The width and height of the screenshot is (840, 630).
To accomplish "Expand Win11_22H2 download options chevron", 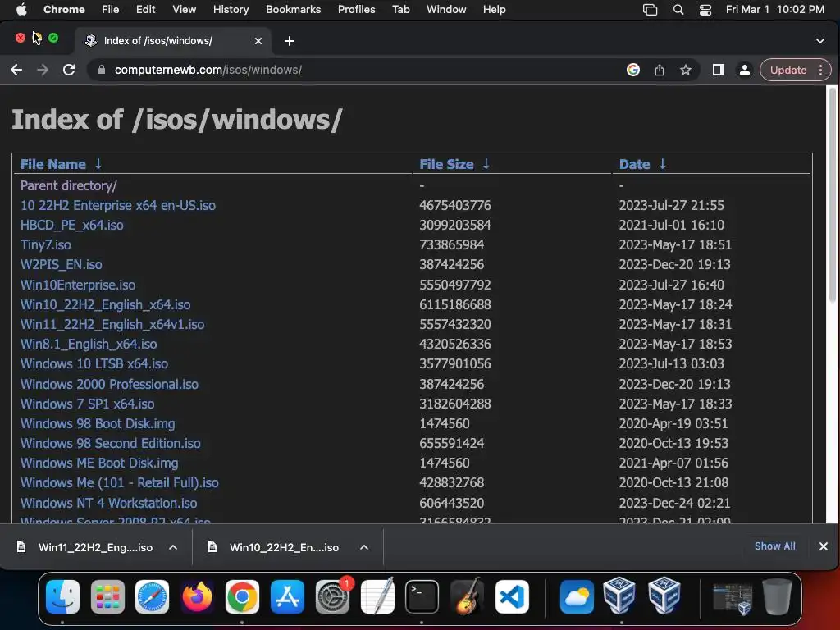I will pyautogui.click(x=173, y=547).
